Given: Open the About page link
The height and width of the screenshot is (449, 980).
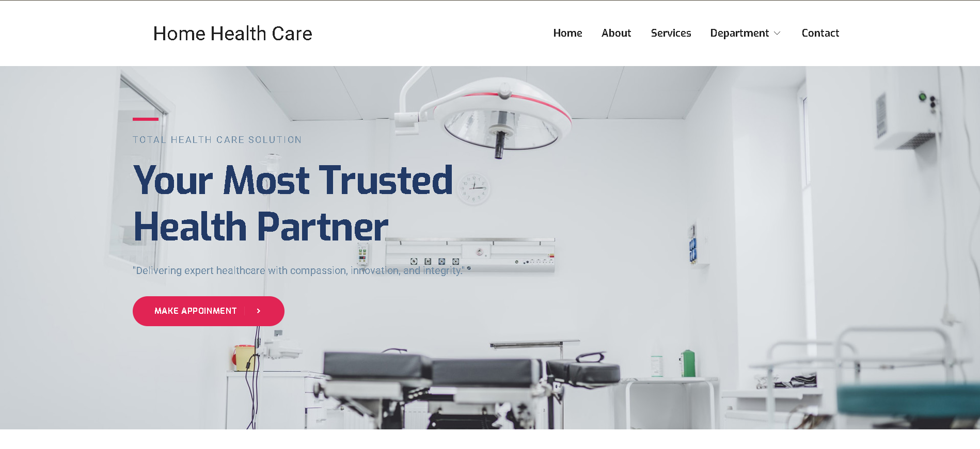Looking at the screenshot, I should pyautogui.click(x=616, y=33).
